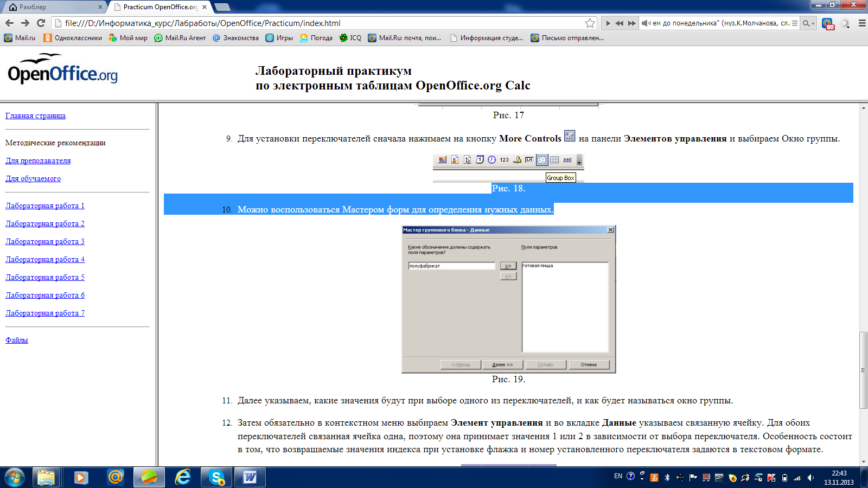This screenshot has height=488, width=868.
Task: Open the grey sputnik extension dropdown
Action: point(845,23)
